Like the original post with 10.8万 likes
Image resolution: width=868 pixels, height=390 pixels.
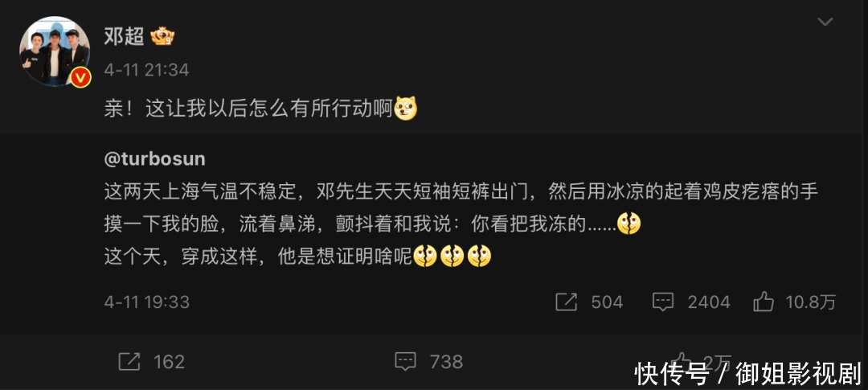pyautogui.click(x=794, y=302)
